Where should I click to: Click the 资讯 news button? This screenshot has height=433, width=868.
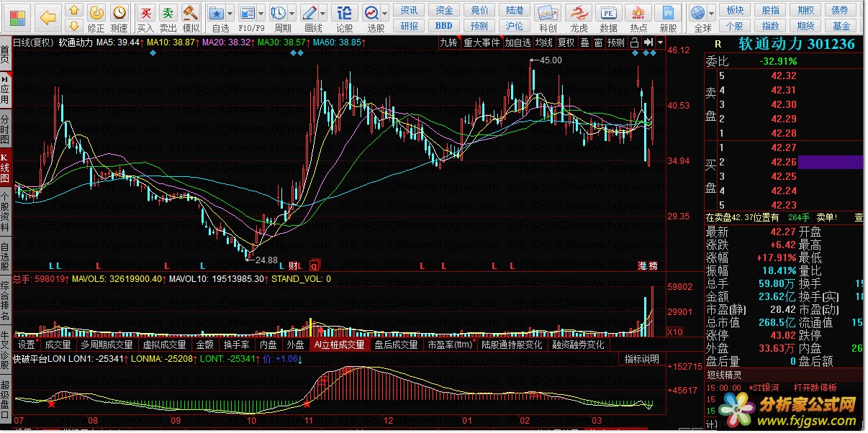tap(409, 10)
